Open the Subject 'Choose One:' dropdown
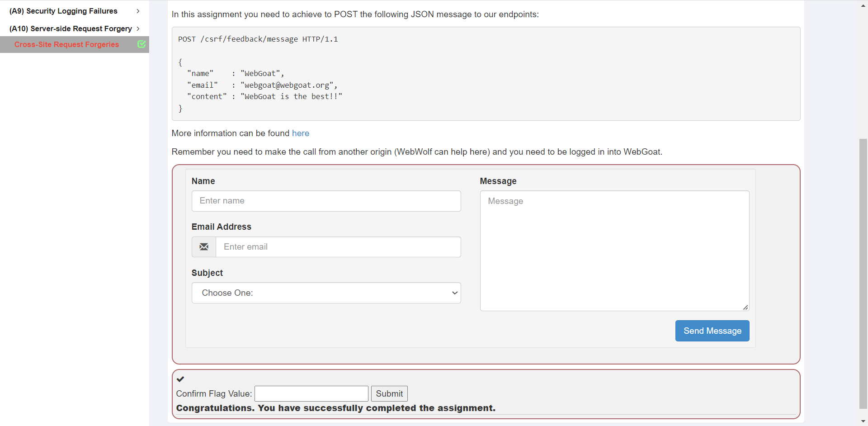The image size is (868, 426). [x=326, y=293]
